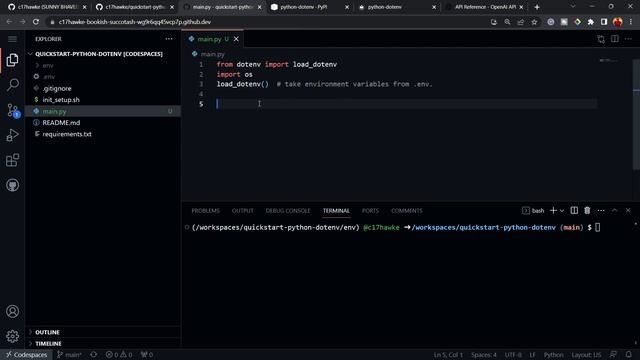Open the terminal launch profile dropdown
The width and height of the screenshot is (640, 360).
point(562,211)
